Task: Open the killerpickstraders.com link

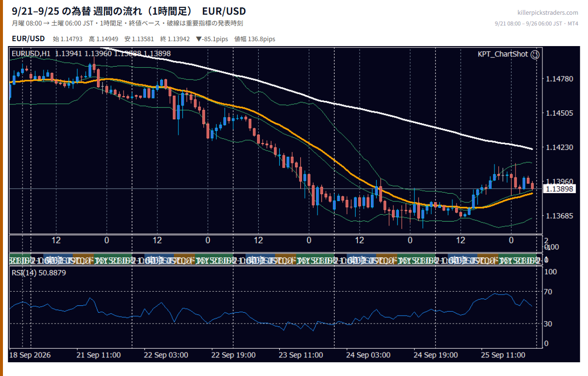Action: (x=548, y=12)
